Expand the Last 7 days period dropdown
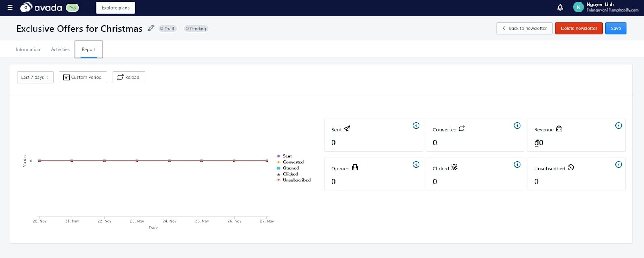Viewport: 644px width, 258px height. click(35, 77)
